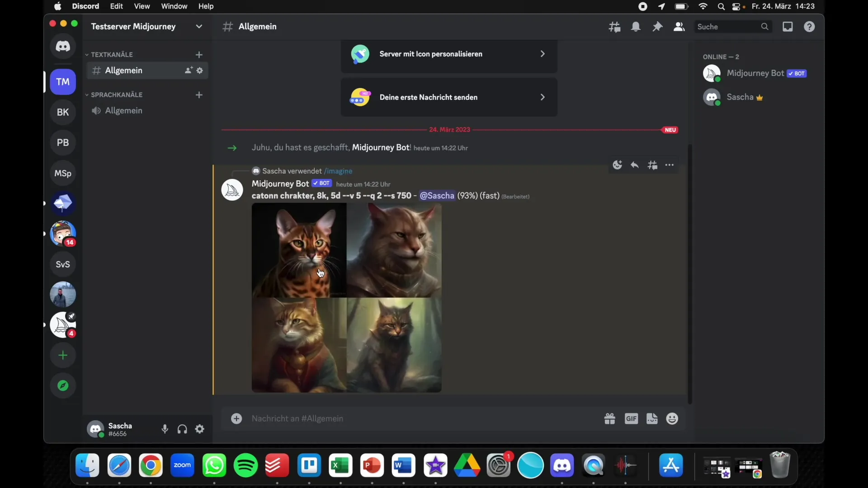Click in the Suche search field

pos(733,27)
